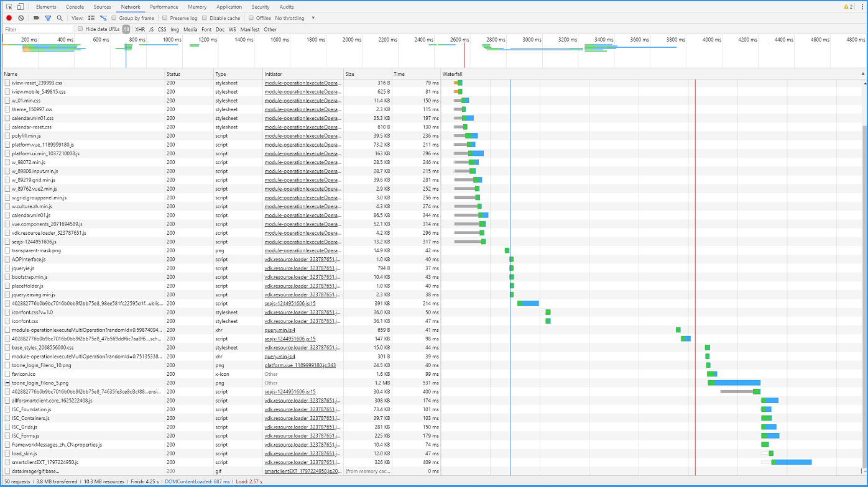Sort by the Size column header
The width and height of the screenshot is (868, 487).
pos(367,74)
